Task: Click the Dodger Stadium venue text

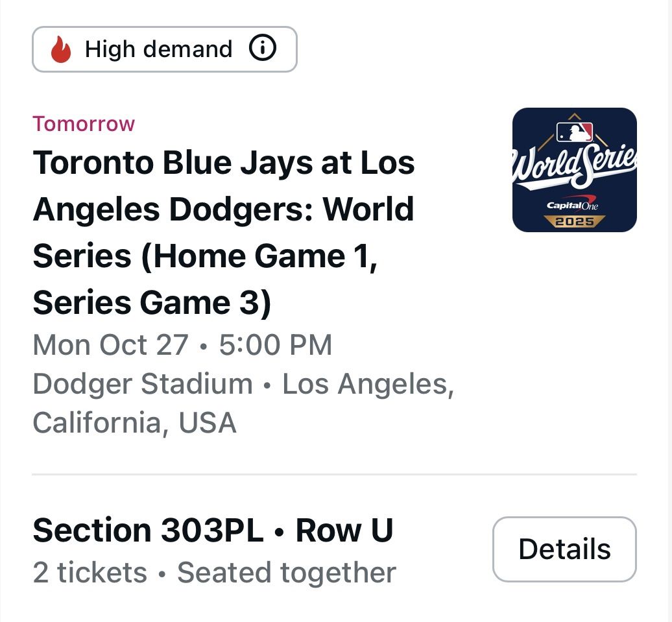Action: coord(139,383)
